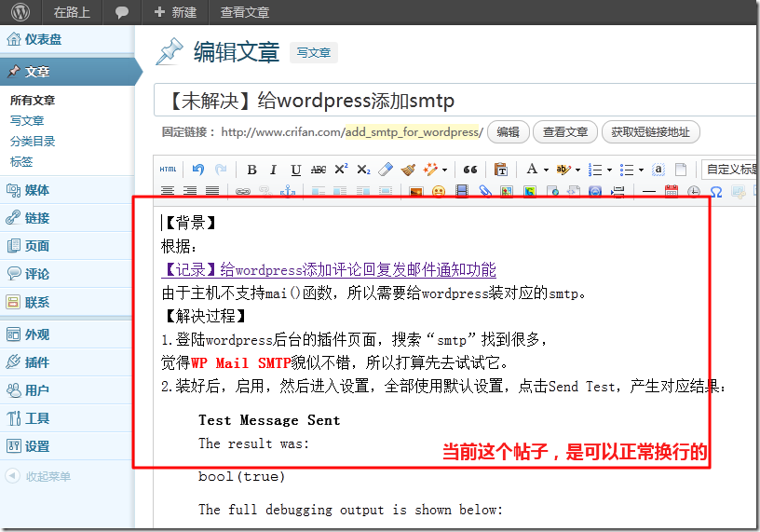
Task: Go to 分类目录 categories submenu
Action: point(33,141)
